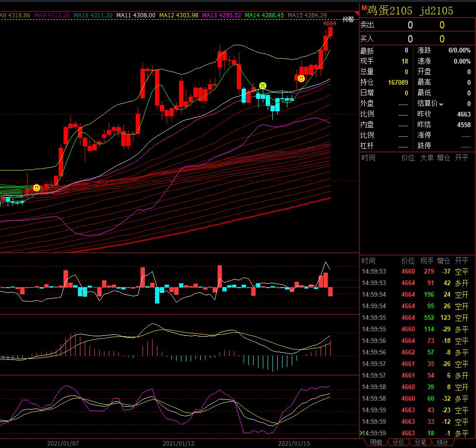Click the contract code jd2105

[x=437, y=11]
